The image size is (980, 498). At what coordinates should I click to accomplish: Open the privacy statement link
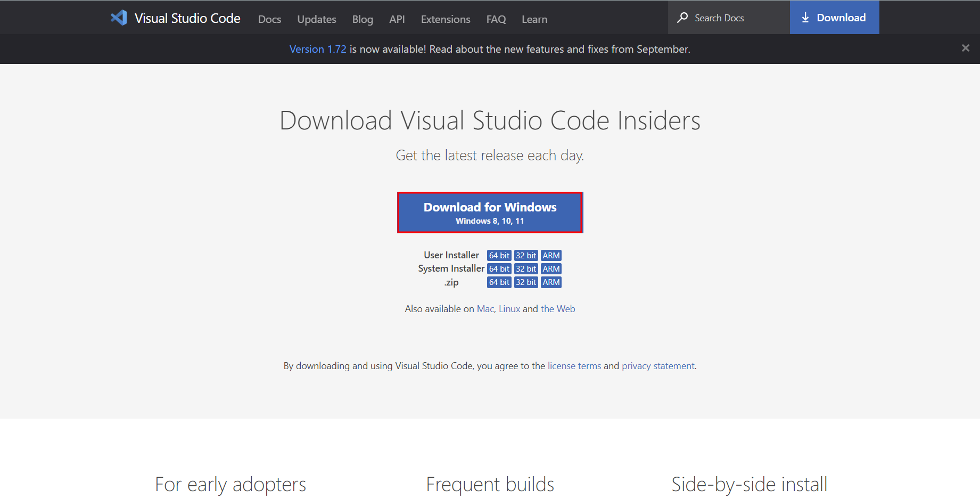click(x=658, y=366)
